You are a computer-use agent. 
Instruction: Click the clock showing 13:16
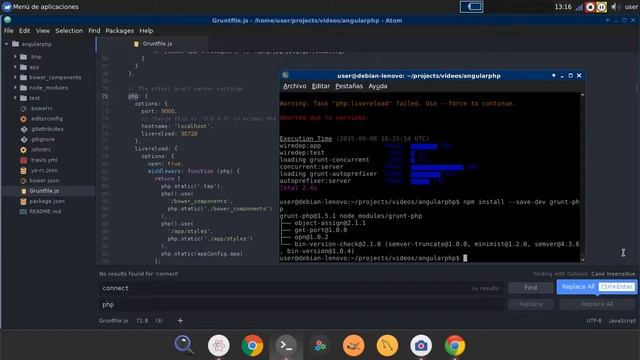pyautogui.click(x=563, y=7)
